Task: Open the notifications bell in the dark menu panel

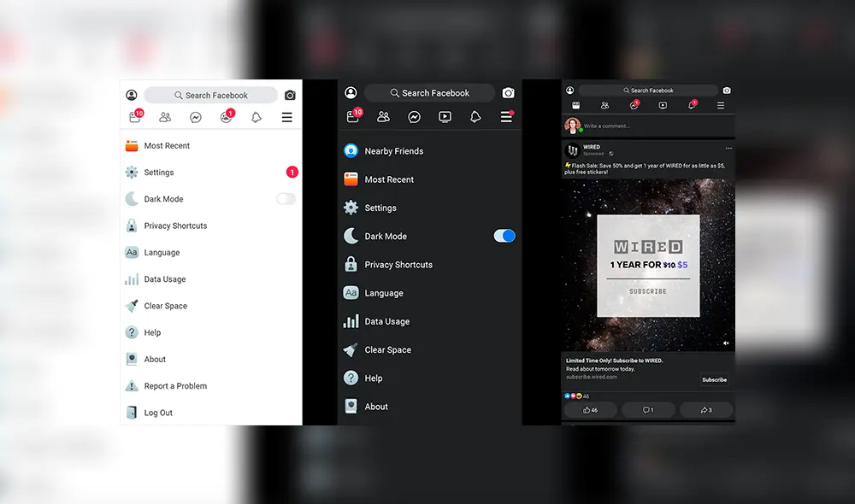Action: click(475, 117)
